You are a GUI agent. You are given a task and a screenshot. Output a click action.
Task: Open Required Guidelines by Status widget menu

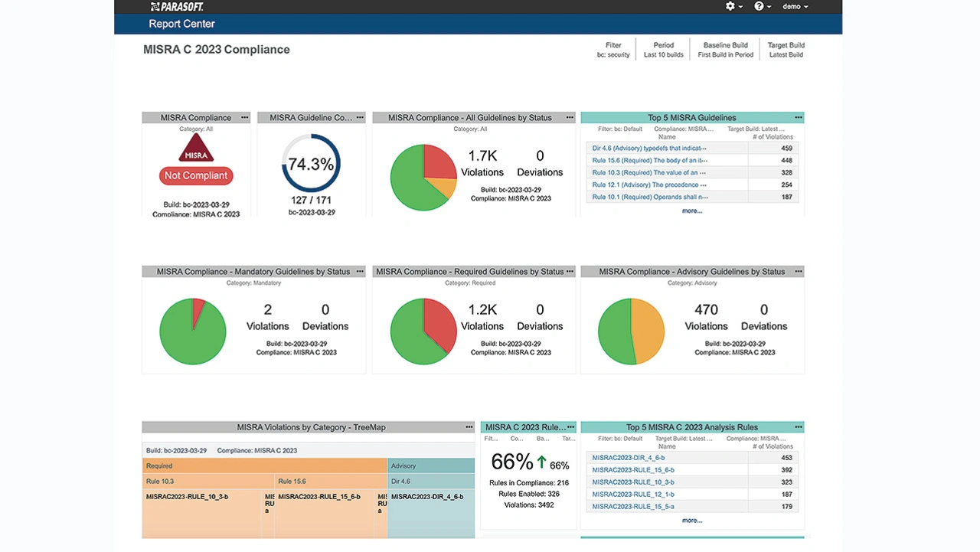(x=569, y=272)
